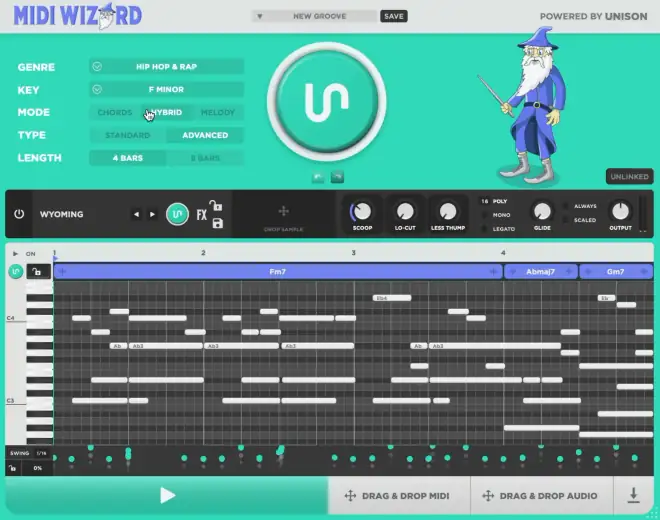Viewport: 660px width, 520px height.
Task: Click the save preset floppy disk icon
Action: 217,223
